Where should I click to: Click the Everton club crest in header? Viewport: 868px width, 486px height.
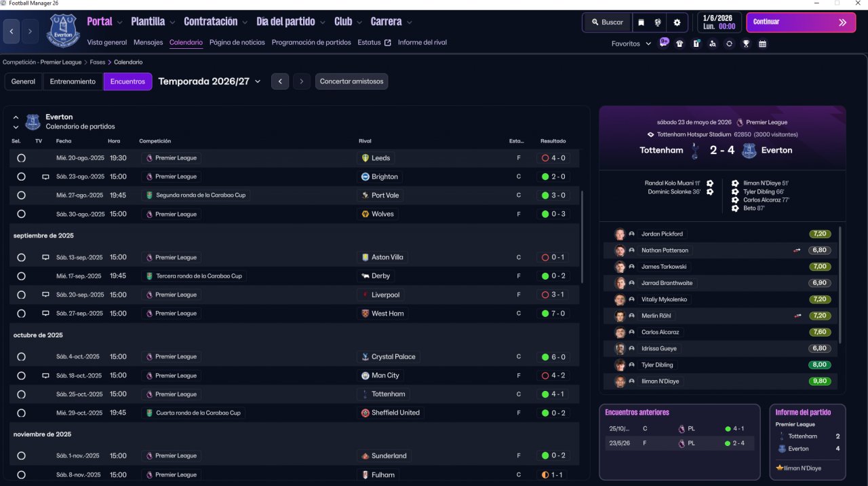point(63,31)
